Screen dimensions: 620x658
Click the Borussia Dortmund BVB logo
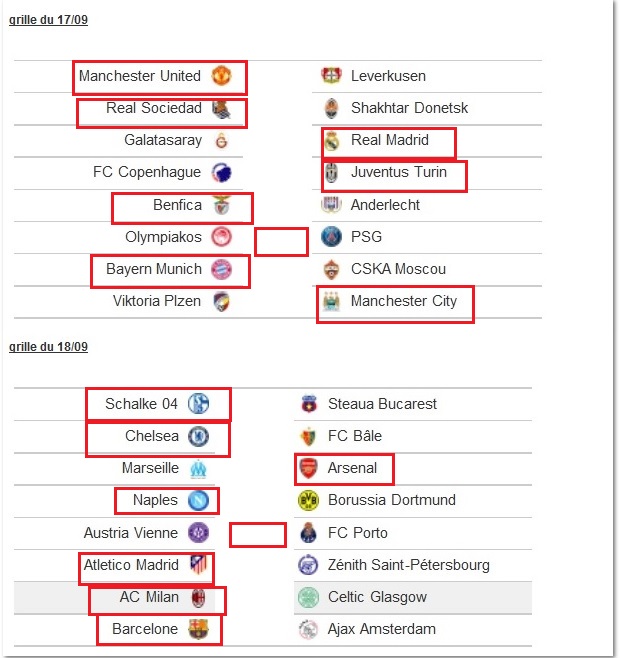pos(308,500)
